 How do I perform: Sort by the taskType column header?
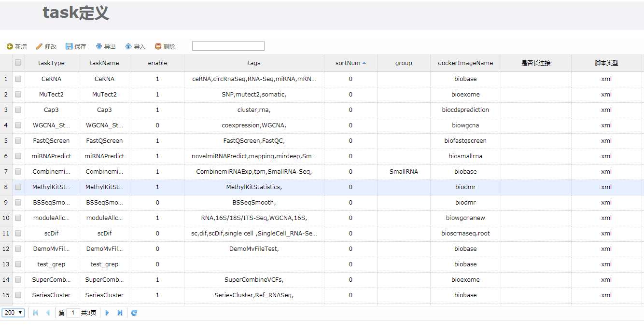tap(51, 63)
